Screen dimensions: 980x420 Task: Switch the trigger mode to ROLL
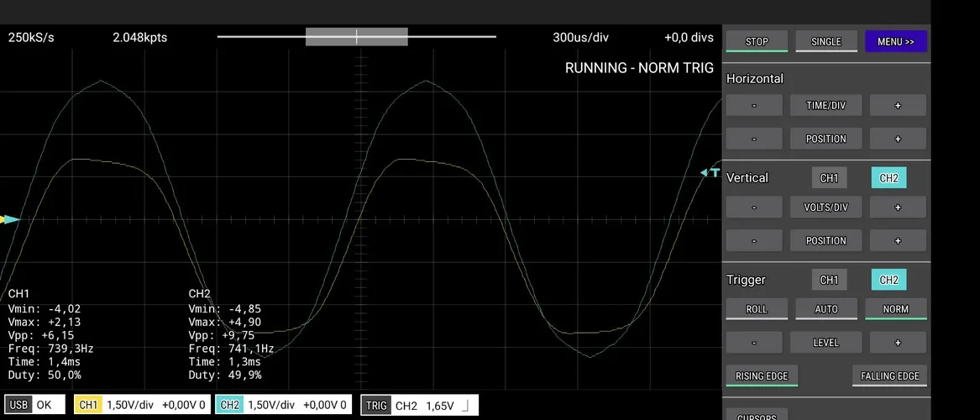pyautogui.click(x=757, y=309)
